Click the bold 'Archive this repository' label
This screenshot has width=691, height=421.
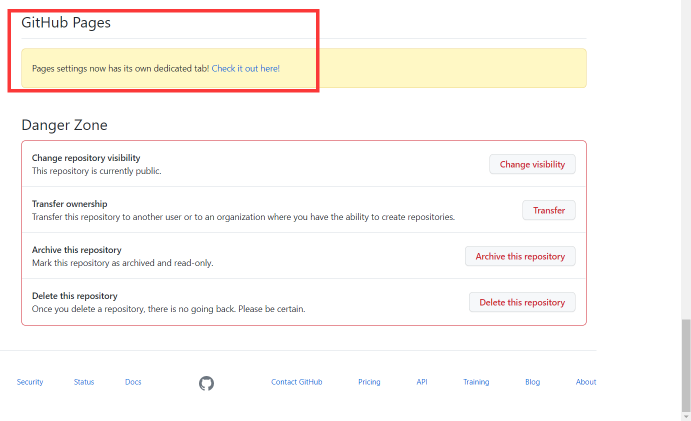click(x=77, y=250)
